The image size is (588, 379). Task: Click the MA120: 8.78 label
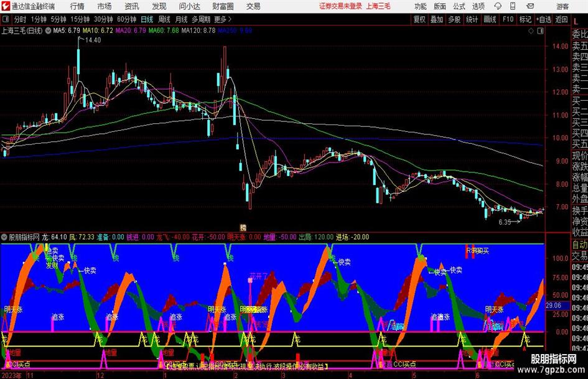click(x=198, y=30)
